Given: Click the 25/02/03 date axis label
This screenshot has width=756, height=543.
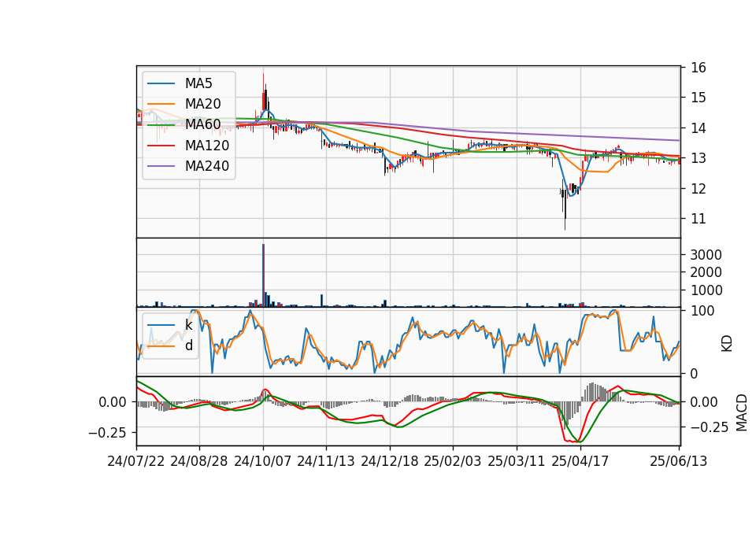Looking at the screenshot, I should pyautogui.click(x=453, y=461).
